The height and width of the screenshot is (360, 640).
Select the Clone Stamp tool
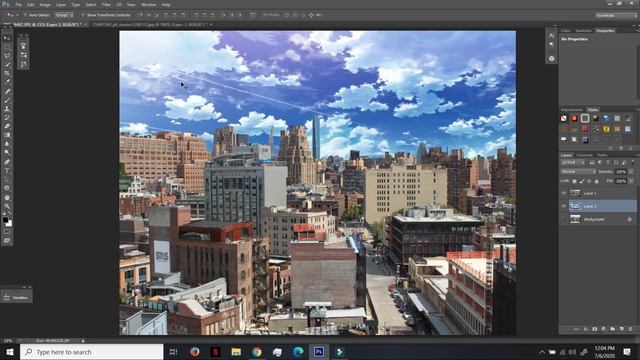pyautogui.click(x=7, y=109)
